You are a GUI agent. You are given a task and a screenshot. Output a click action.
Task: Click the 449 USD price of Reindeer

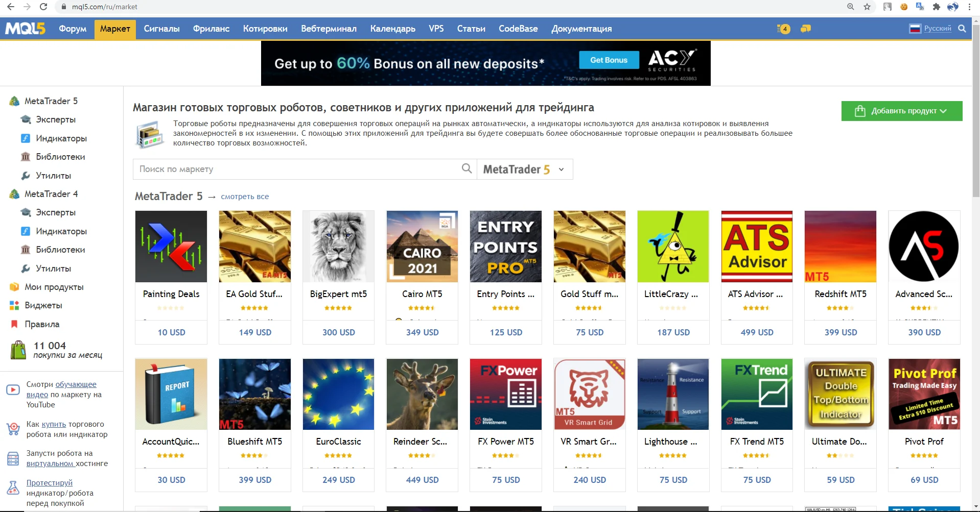coord(422,480)
